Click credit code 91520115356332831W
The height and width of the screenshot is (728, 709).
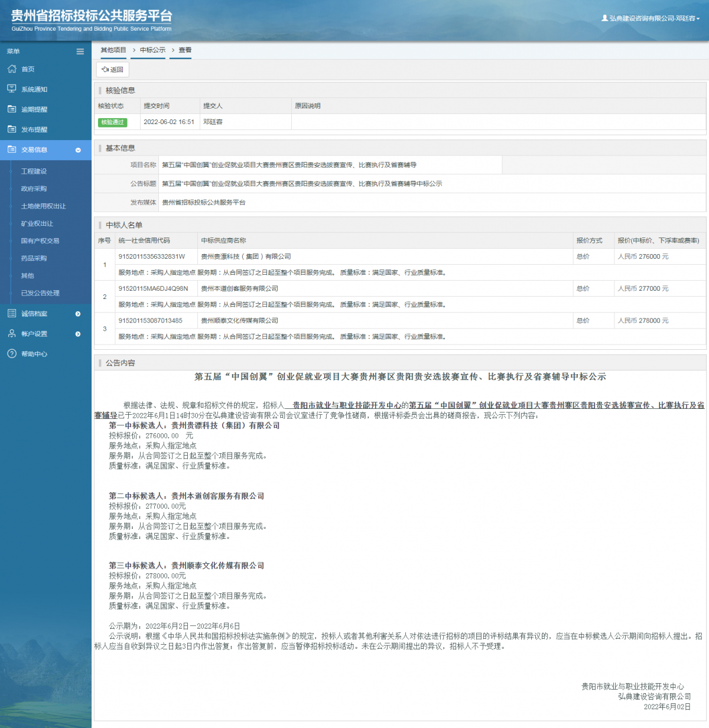pos(152,256)
